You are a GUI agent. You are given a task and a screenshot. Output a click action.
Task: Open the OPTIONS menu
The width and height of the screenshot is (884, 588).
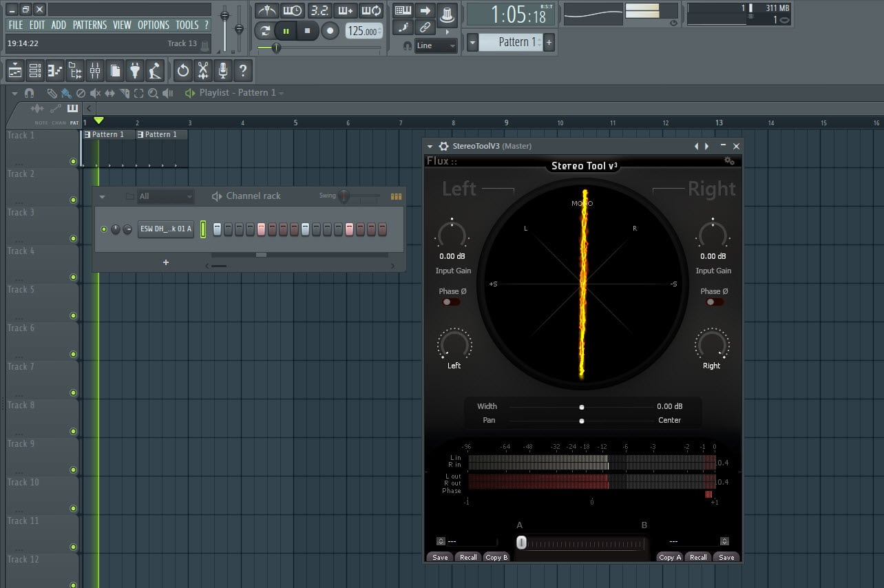[x=153, y=25]
